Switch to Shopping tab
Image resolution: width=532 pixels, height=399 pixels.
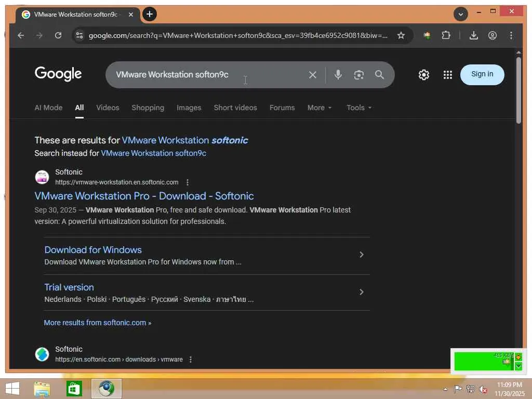(148, 108)
